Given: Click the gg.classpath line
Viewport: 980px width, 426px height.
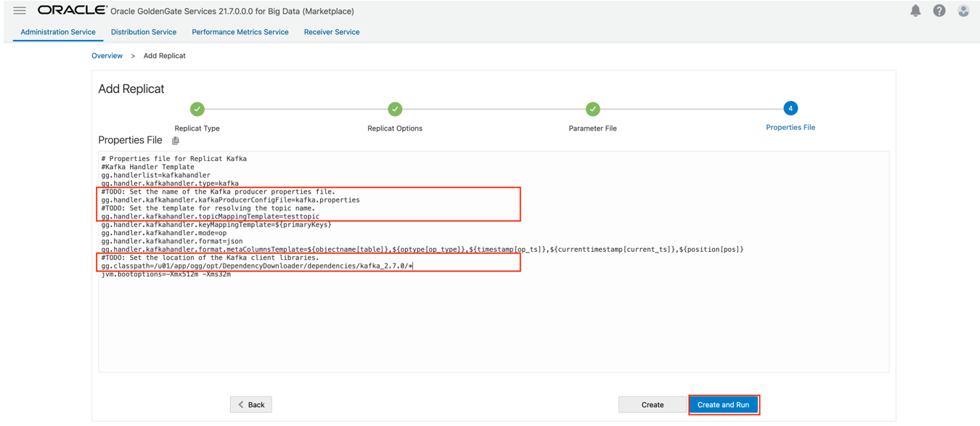Looking at the screenshot, I should pos(257,266).
